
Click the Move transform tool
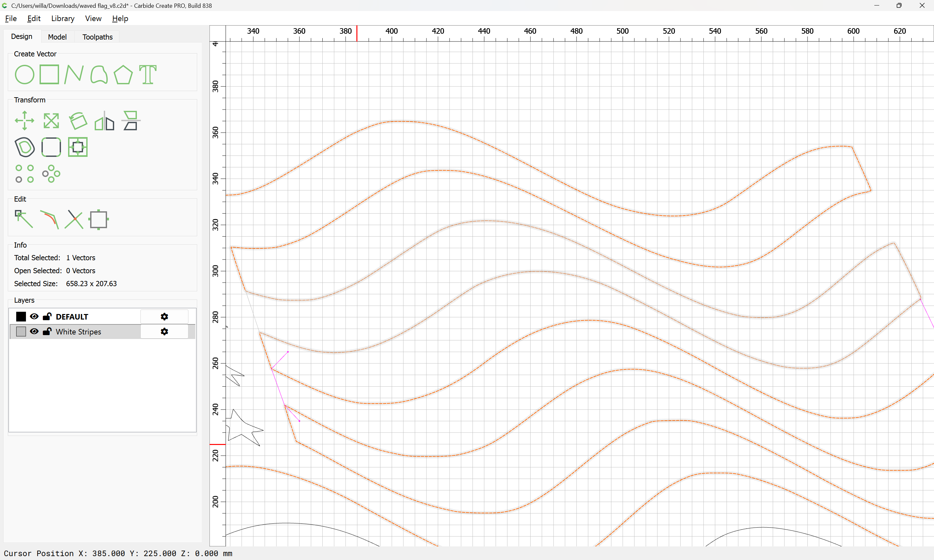pyautogui.click(x=25, y=121)
